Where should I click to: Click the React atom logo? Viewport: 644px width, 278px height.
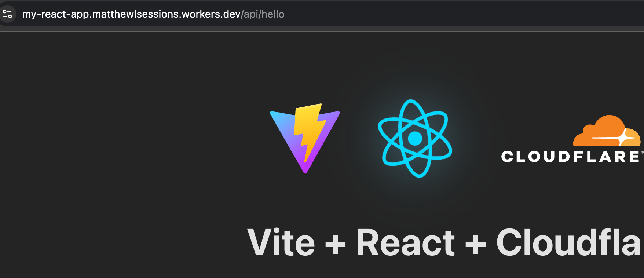[x=415, y=139]
